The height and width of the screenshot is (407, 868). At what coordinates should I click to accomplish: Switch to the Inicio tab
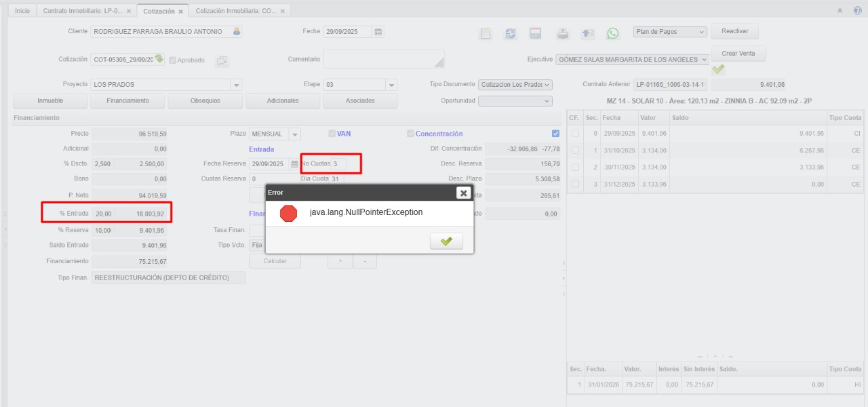click(22, 11)
